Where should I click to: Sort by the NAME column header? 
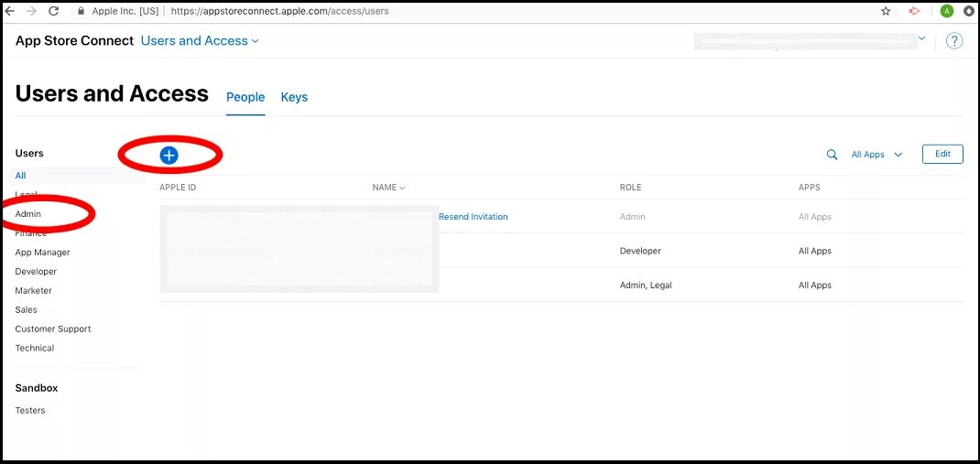coord(388,188)
